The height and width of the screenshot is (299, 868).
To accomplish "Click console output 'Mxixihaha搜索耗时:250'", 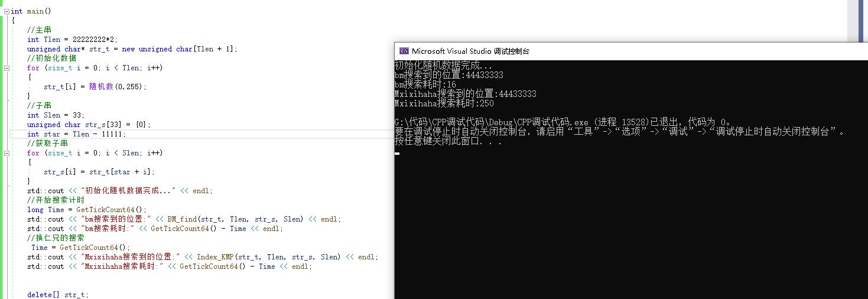I will point(444,103).
